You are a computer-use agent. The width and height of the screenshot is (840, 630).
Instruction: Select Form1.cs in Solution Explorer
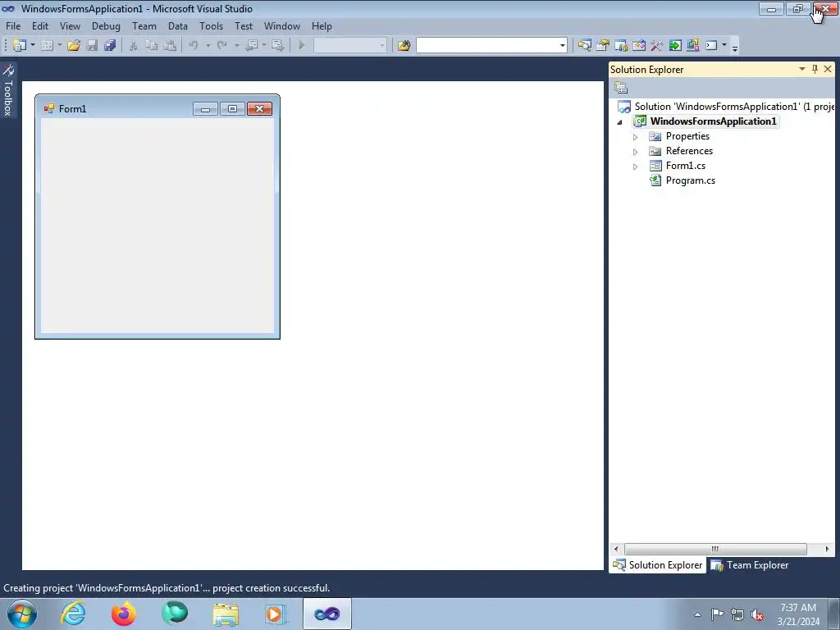coord(685,166)
